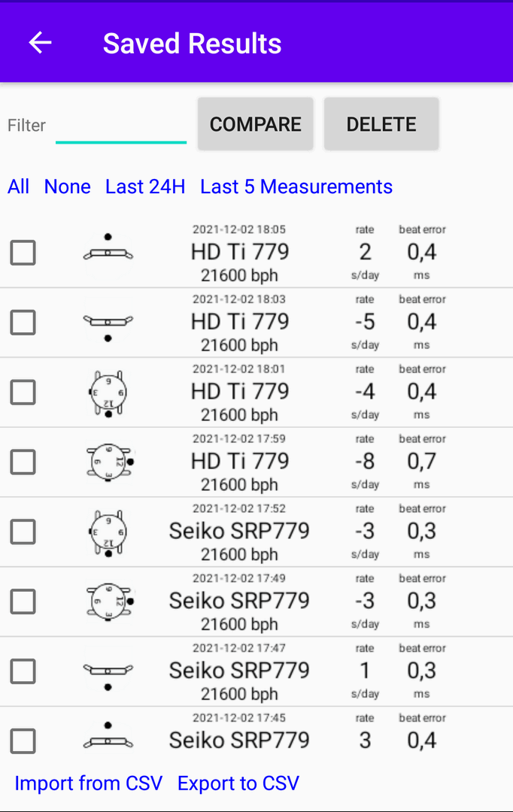The width and height of the screenshot is (513, 812).
Task: Check the box for the 18:01 HD Ti 779 result
Action: (23, 392)
